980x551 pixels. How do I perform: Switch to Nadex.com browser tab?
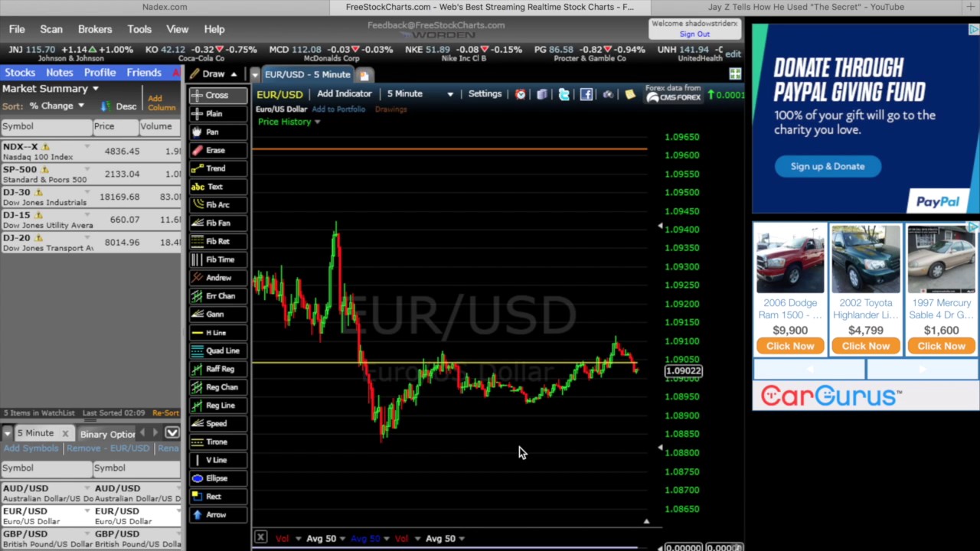(x=165, y=7)
